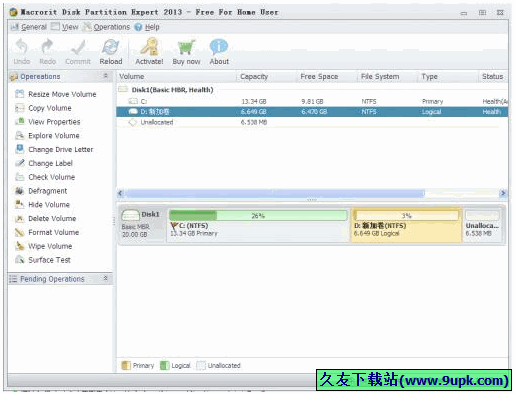This screenshot has width=515, height=394.
Task: Open the General menu
Action: tap(29, 27)
